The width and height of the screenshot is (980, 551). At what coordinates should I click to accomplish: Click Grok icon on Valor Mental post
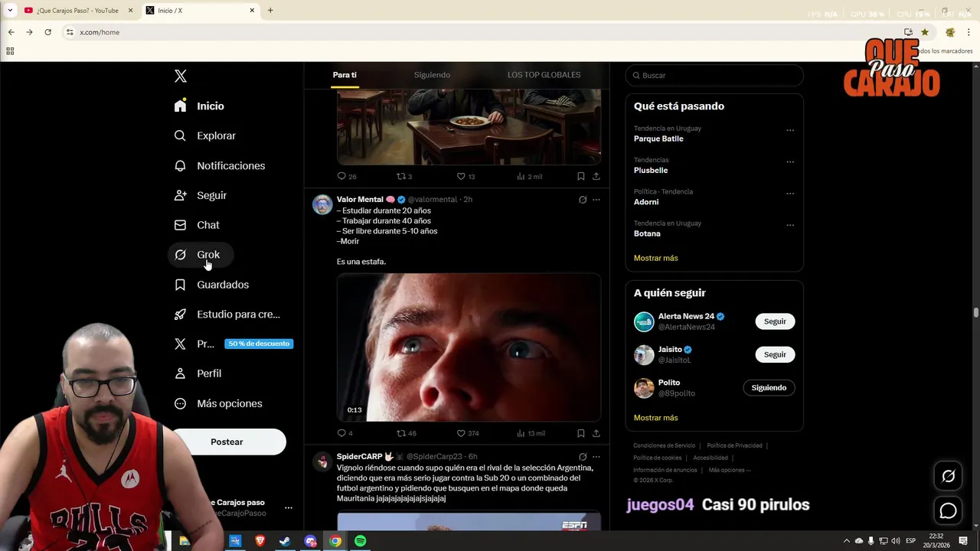583,200
